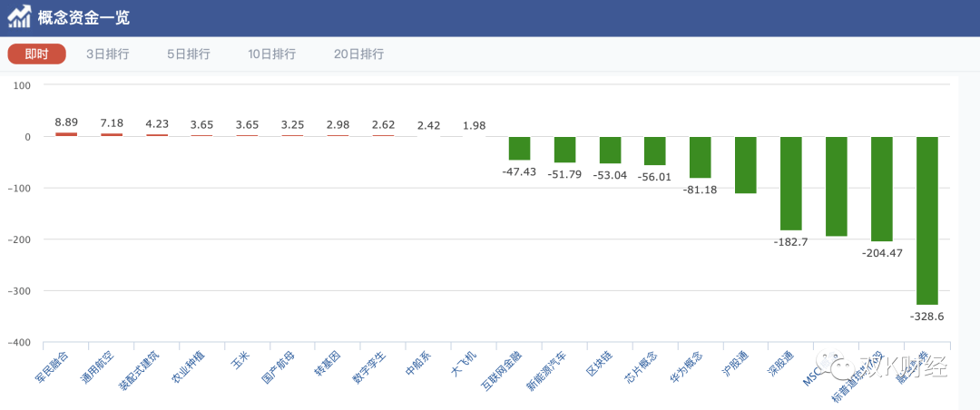Select the 深股通 axis label
This screenshot has width=980, height=410.
[780, 364]
